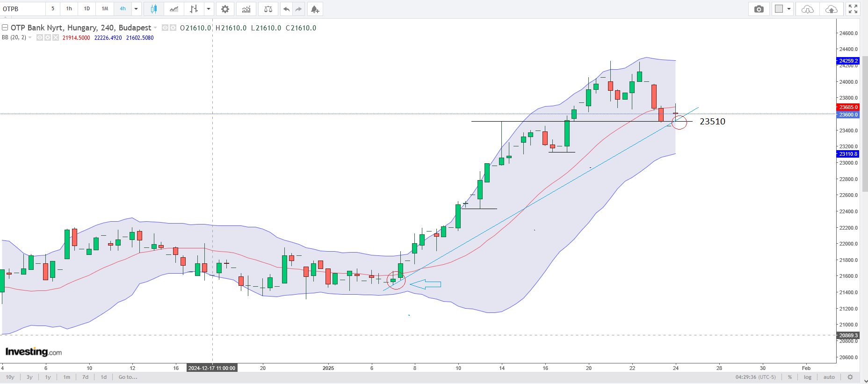
Task: Click the 23600.0 crosshair price label
Action: (x=848, y=115)
